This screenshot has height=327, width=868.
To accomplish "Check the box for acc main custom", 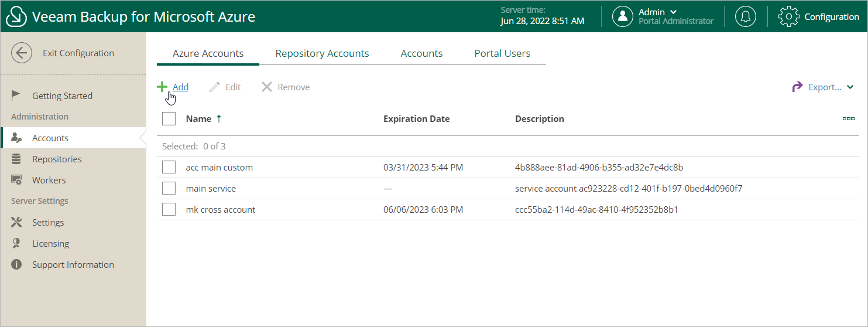I will (x=169, y=168).
